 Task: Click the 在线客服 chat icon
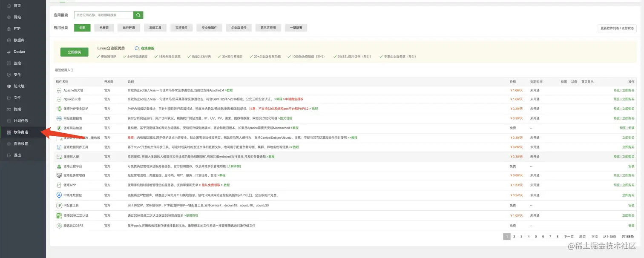point(137,49)
